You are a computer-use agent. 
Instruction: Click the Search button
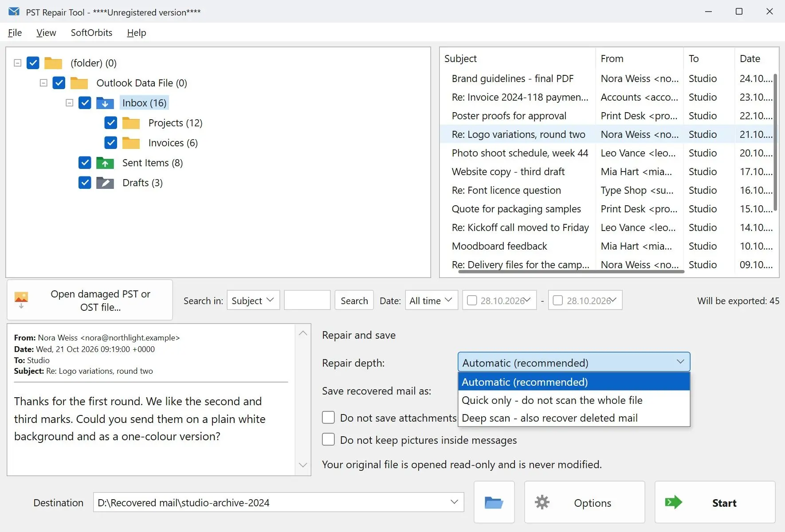tap(354, 300)
